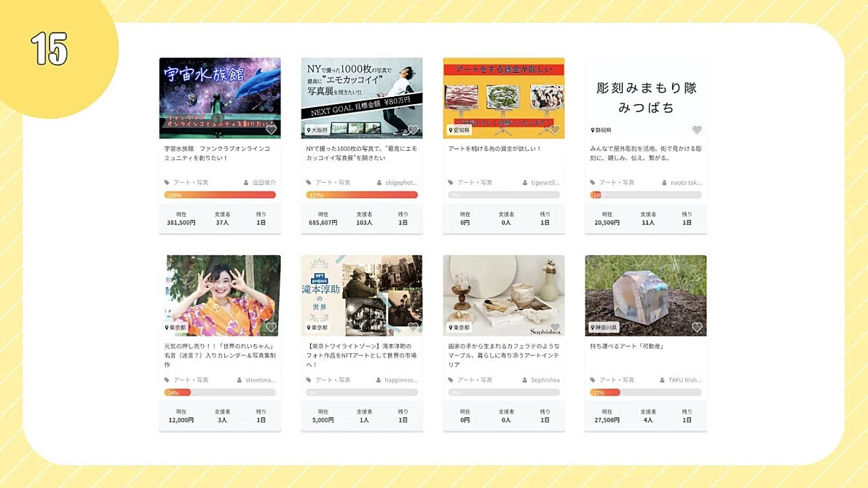Viewport: 868px width, 488px height.
Task: Click 東京都 badge on 世界のれいちゃん card
Action: click(x=175, y=328)
